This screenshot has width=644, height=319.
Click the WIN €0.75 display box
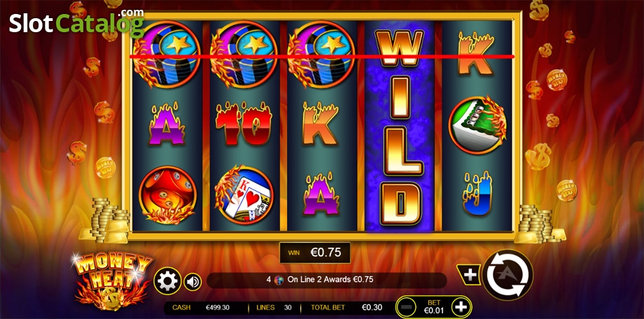315,253
